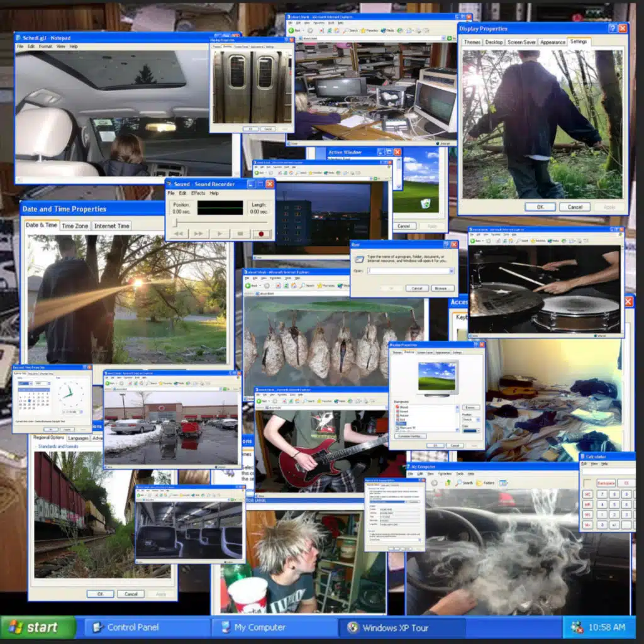The image size is (644, 644).
Task: Open the Effects menu in Sound Recorder
Action: point(198,193)
